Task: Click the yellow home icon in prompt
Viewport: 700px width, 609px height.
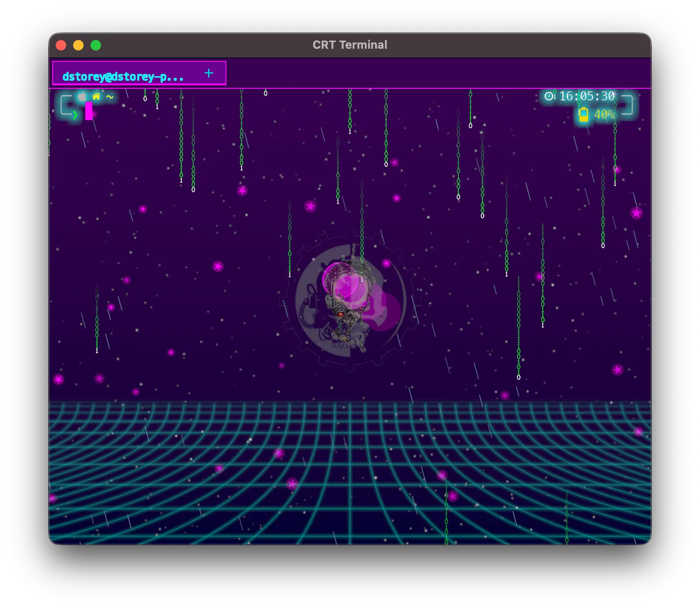Action: pyautogui.click(x=96, y=97)
